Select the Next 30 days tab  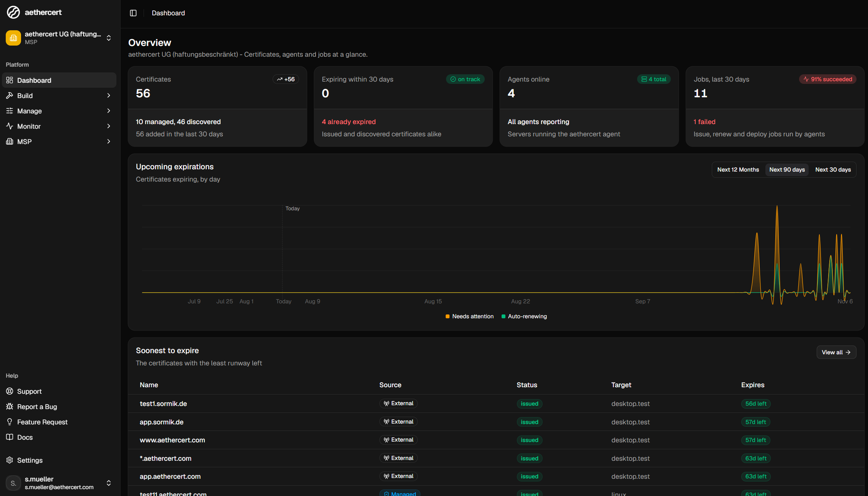coord(833,170)
